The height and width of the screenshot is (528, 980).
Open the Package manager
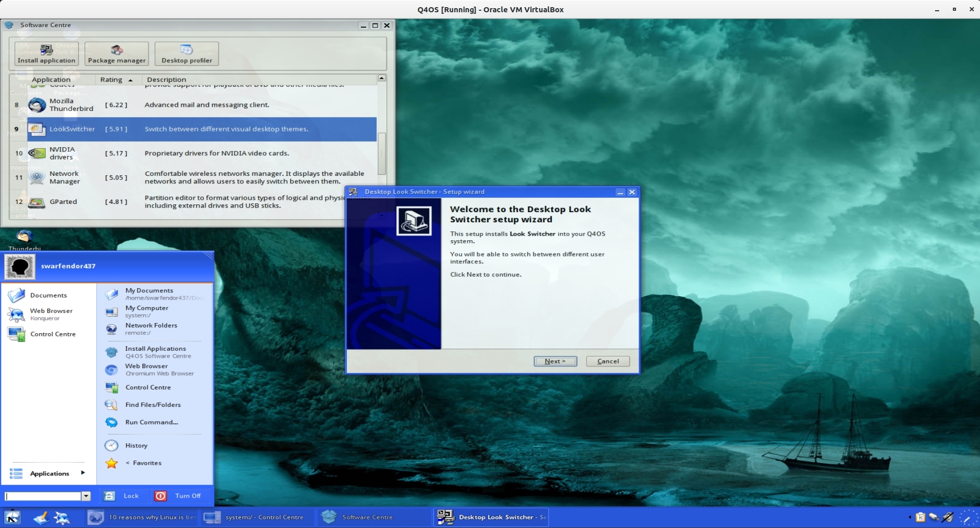coord(116,54)
